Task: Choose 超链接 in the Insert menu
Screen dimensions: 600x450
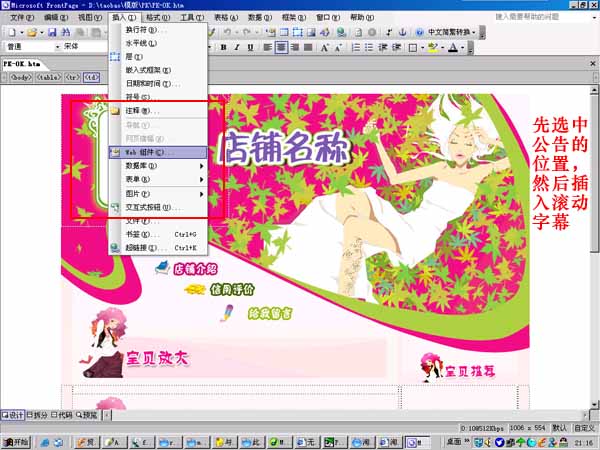Action: [158, 248]
